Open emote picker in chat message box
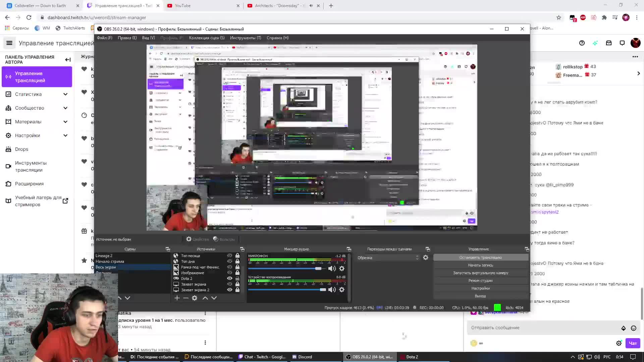The height and width of the screenshot is (362, 644). (634, 328)
